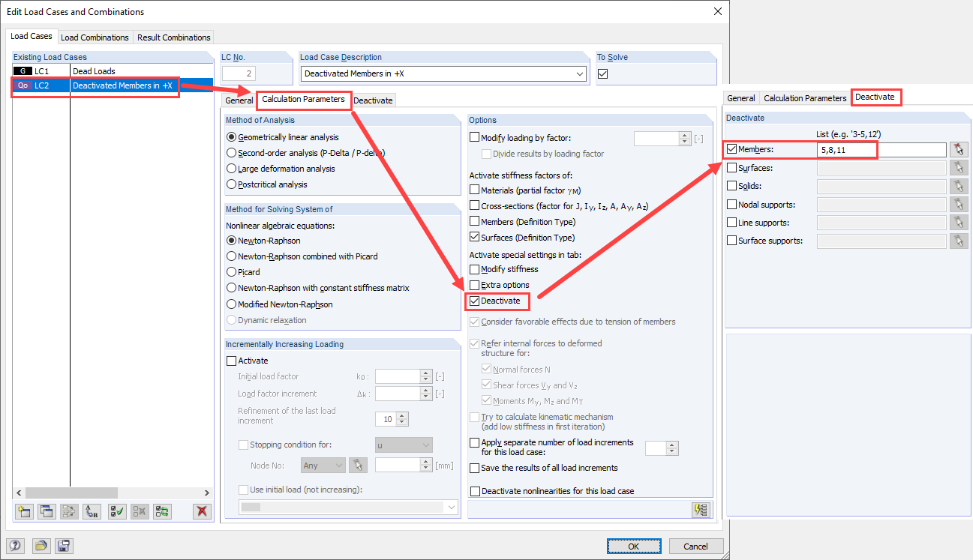Switch to the Result Combinations tab

click(173, 36)
